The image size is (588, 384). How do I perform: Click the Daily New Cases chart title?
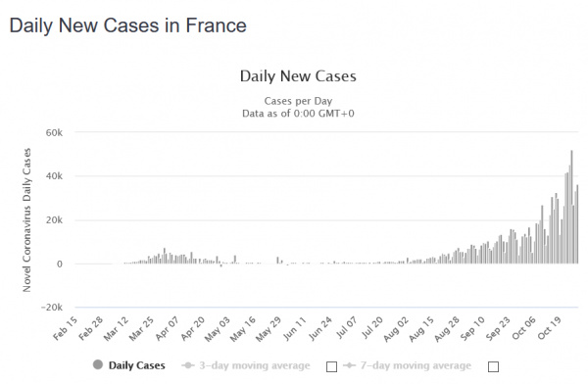(298, 76)
